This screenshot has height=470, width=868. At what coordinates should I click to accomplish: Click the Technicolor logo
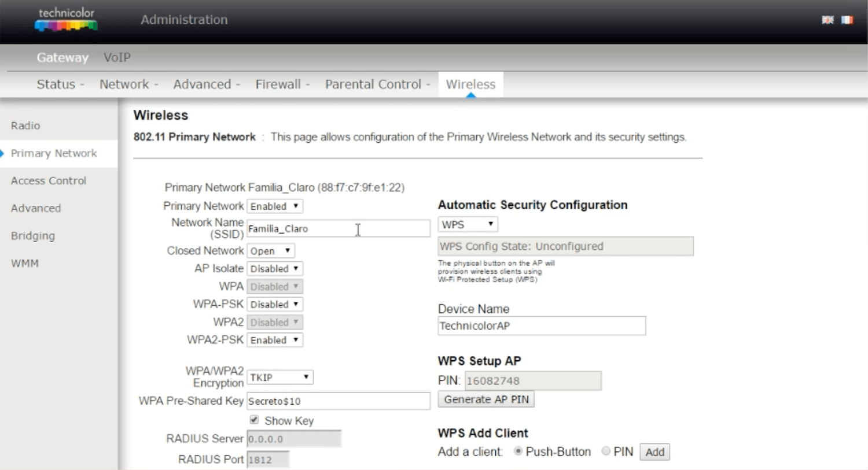pos(66,20)
